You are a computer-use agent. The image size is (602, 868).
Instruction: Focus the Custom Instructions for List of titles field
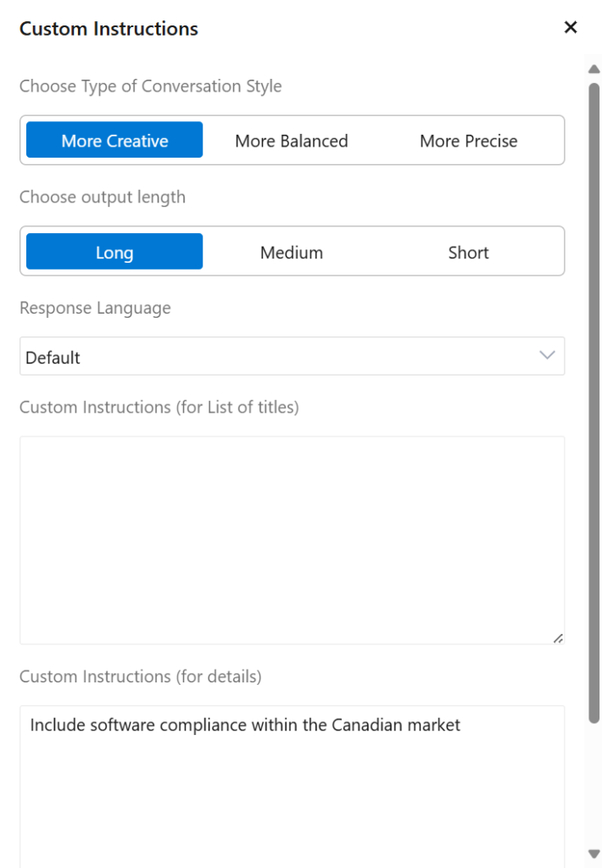(292, 538)
